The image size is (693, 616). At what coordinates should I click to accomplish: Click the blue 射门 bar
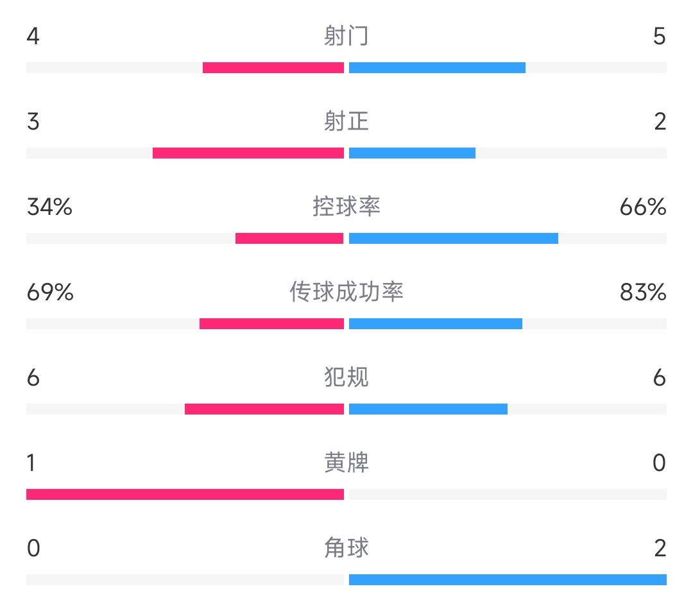click(x=437, y=67)
